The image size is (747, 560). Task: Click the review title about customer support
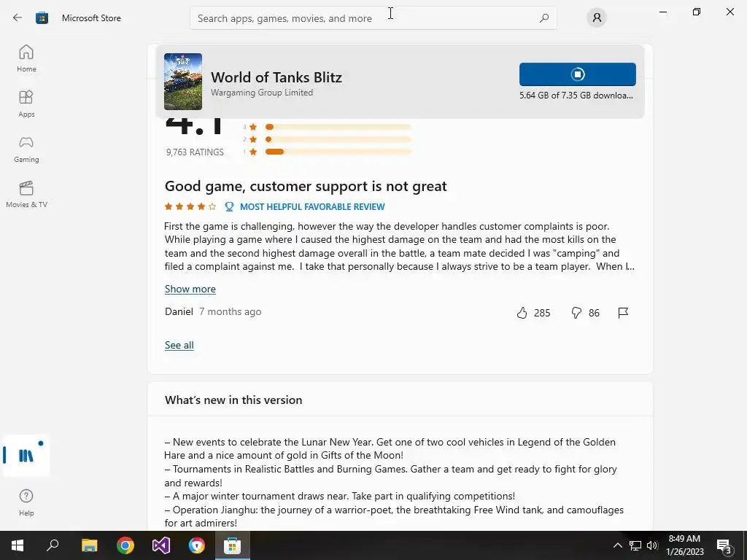[x=306, y=186]
